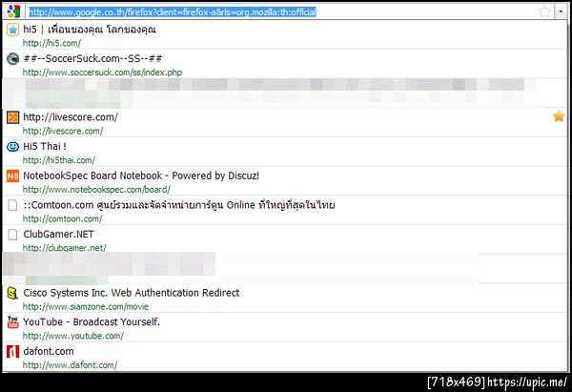Image resolution: width=572 pixels, height=392 pixels.
Task: Click the yellow Cisco Systems entry favicon
Action: [x=12, y=293]
